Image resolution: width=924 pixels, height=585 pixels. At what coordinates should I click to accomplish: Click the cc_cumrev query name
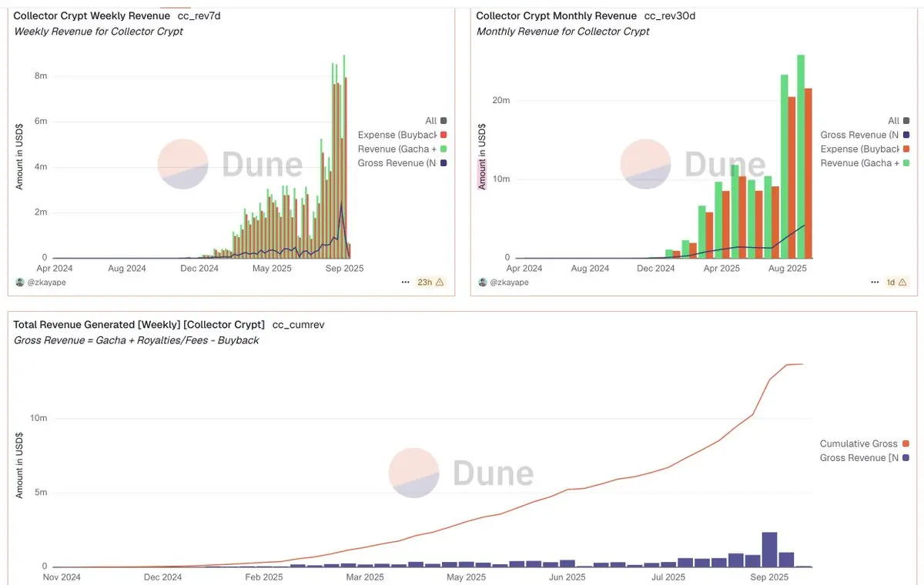pyautogui.click(x=298, y=325)
